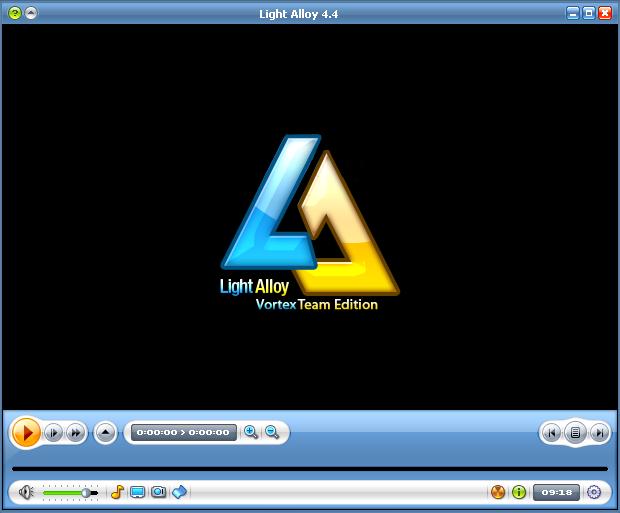Open video settings via monitor icon

click(138, 492)
